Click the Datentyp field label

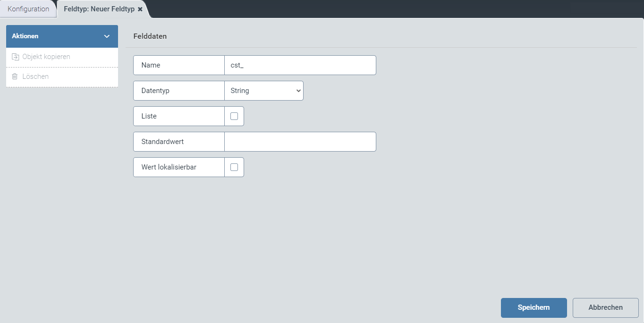tap(155, 91)
